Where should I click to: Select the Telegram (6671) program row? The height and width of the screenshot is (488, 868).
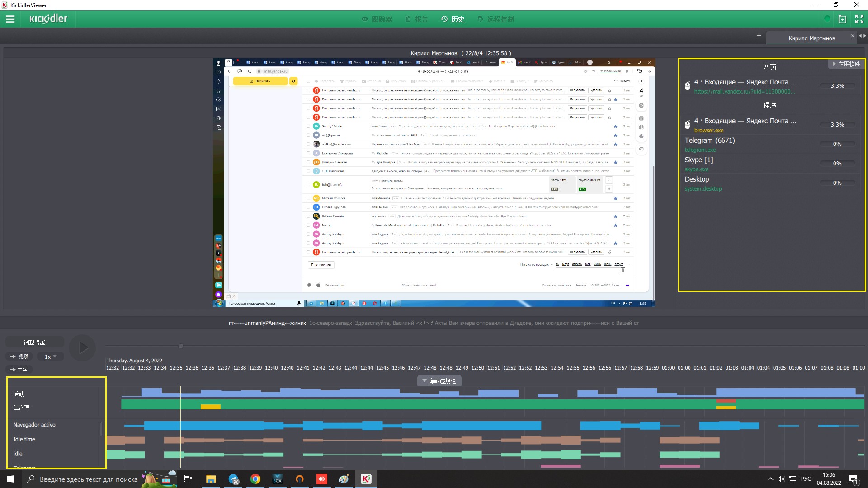771,144
